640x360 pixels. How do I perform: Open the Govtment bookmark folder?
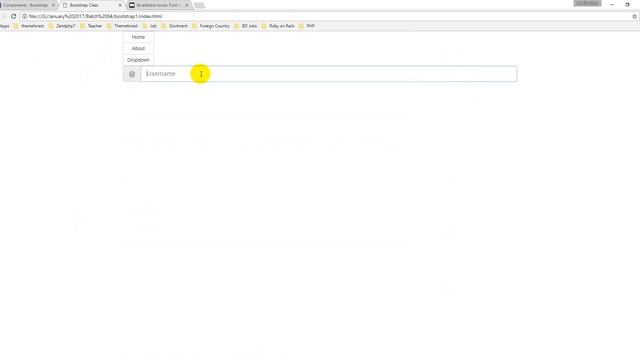click(x=174, y=26)
